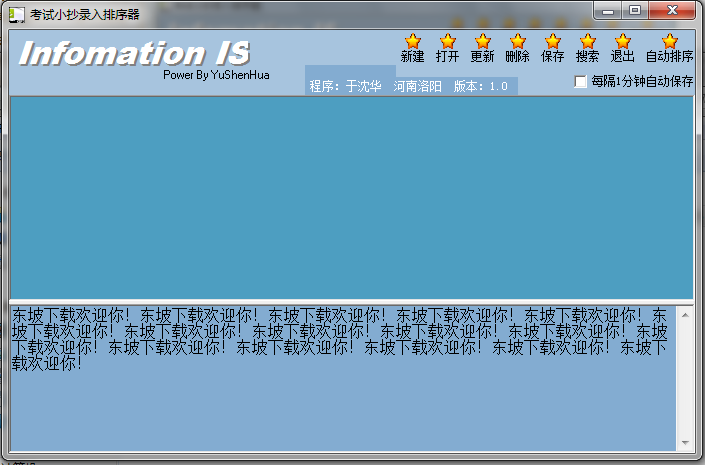The width and height of the screenshot is (705, 465).
Task: Click the text box scrollbar up arrow
Action: (x=685, y=315)
